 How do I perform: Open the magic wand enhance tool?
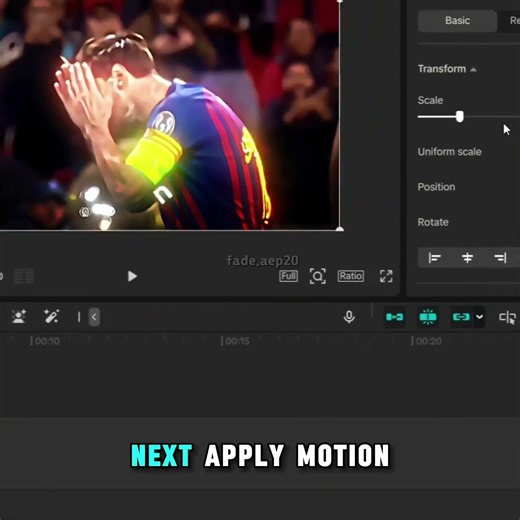pyautogui.click(x=52, y=316)
